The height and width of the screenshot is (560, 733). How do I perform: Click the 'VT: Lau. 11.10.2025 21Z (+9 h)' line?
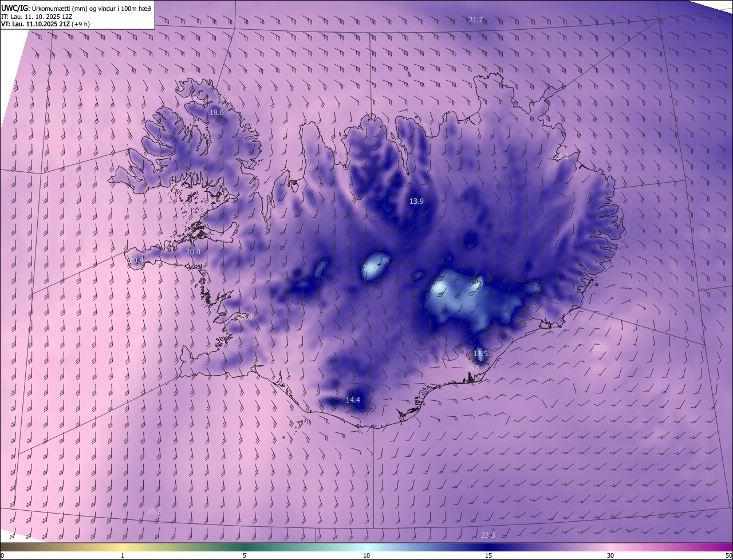(45, 24)
